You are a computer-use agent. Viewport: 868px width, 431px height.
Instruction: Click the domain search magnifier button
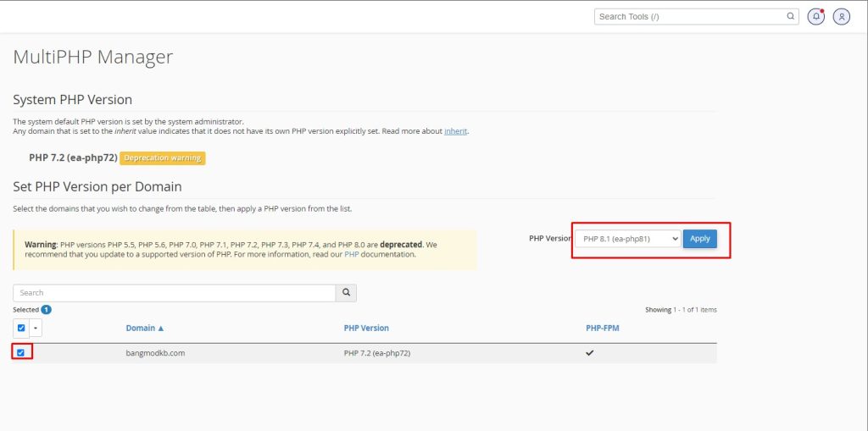coord(346,293)
